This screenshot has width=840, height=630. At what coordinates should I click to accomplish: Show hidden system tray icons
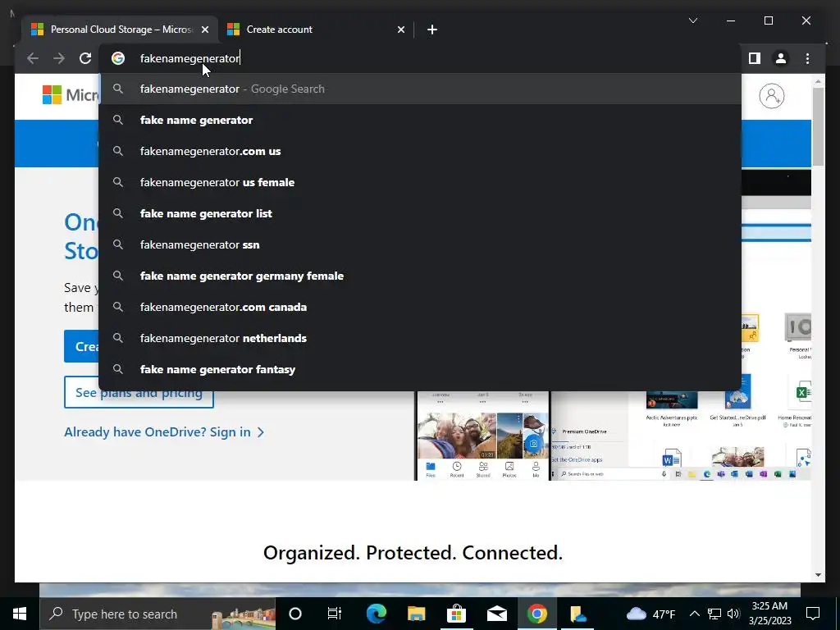(x=694, y=614)
